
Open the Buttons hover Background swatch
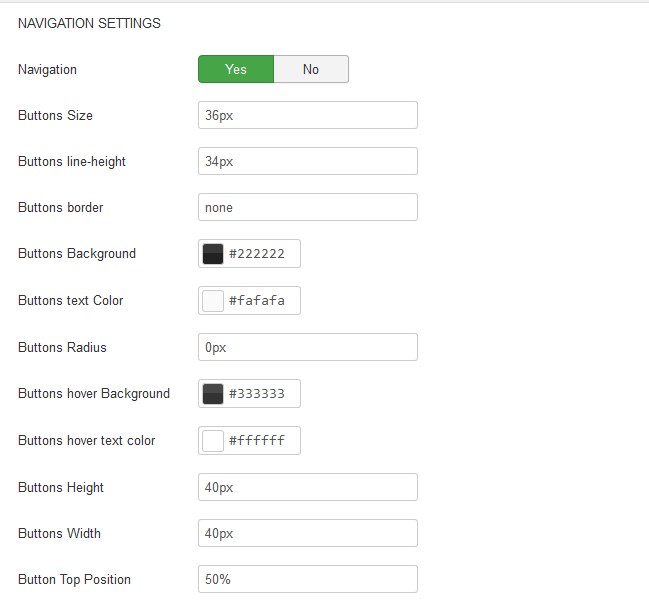point(213,393)
